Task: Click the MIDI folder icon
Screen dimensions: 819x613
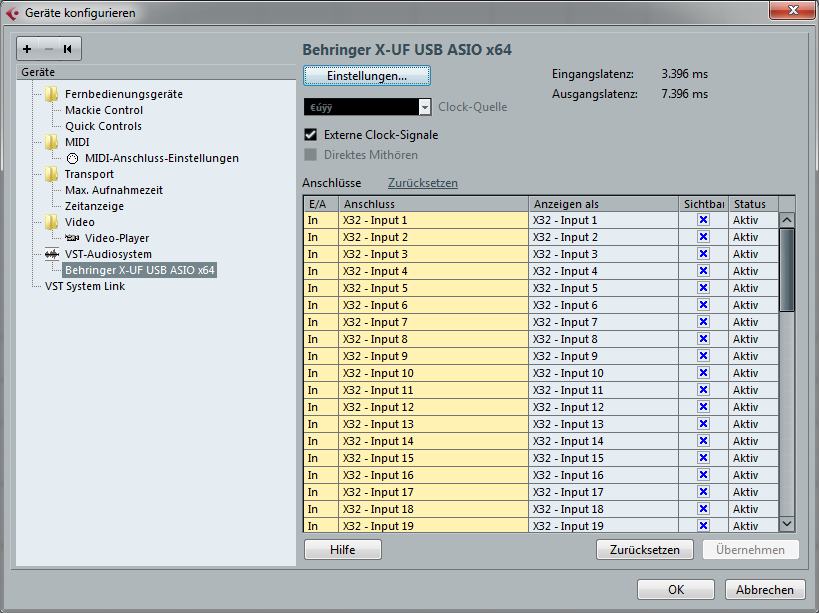Action: (x=51, y=142)
